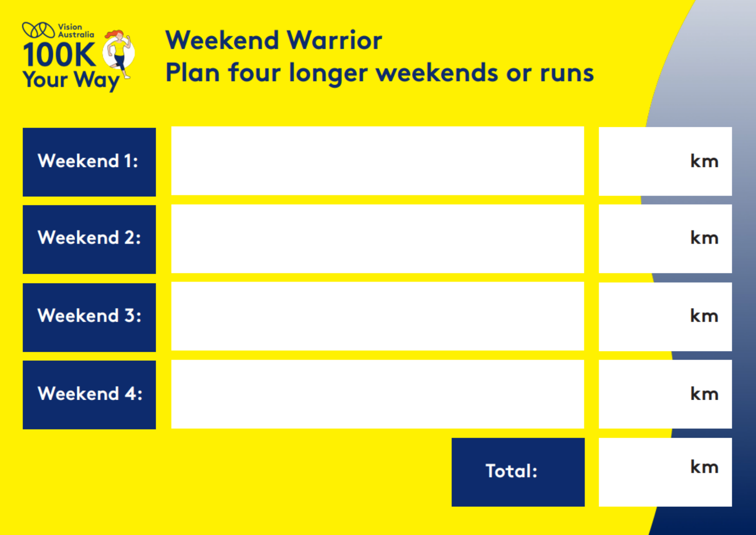The width and height of the screenshot is (756, 535).
Task: Click the Vision Australia brand name text
Action: coord(76,31)
